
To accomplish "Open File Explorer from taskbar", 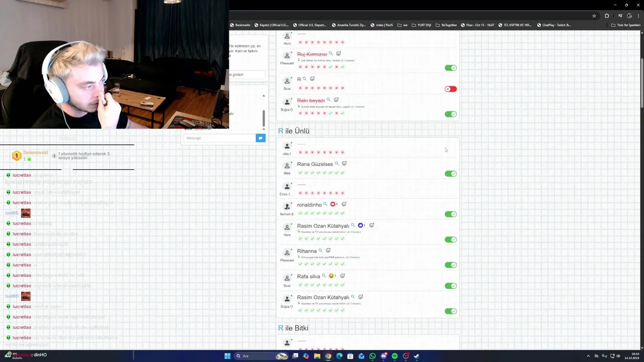I will pos(317,356).
